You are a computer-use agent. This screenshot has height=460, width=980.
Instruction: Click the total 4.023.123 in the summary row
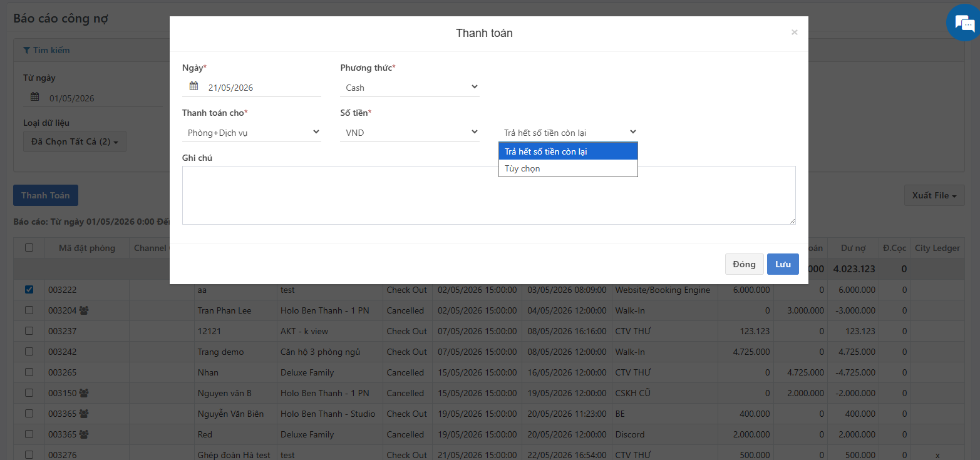pos(854,269)
